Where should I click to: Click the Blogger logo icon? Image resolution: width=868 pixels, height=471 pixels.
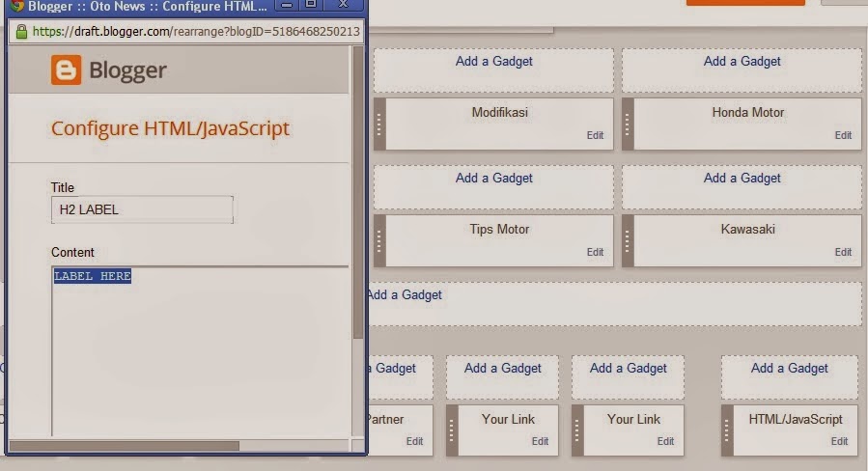click(66, 69)
